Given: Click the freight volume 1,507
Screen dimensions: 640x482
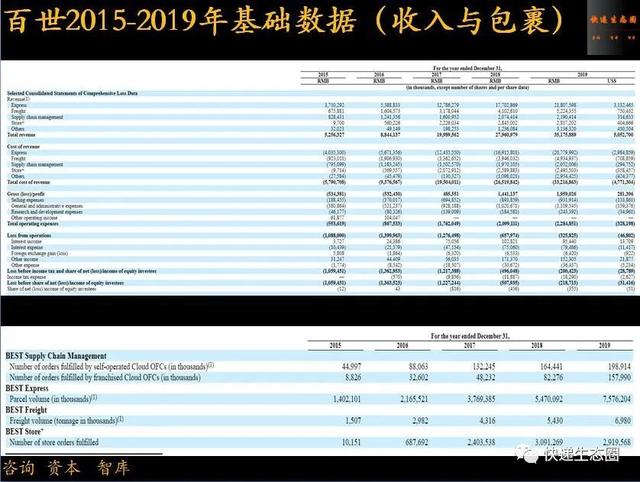Looking at the screenshot, I should [x=353, y=420].
